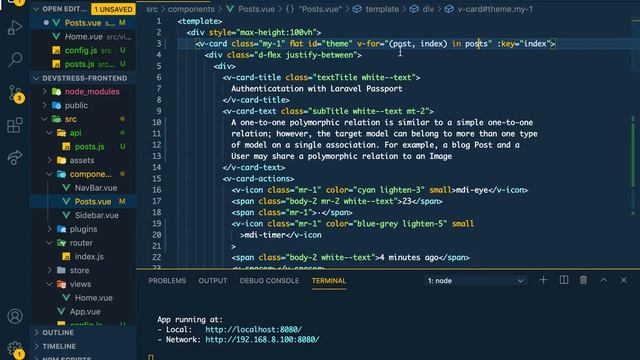Expand the plugins folder
Viewport: 640px width, 360px height.
pyautogui.click(x=83, y=229)
